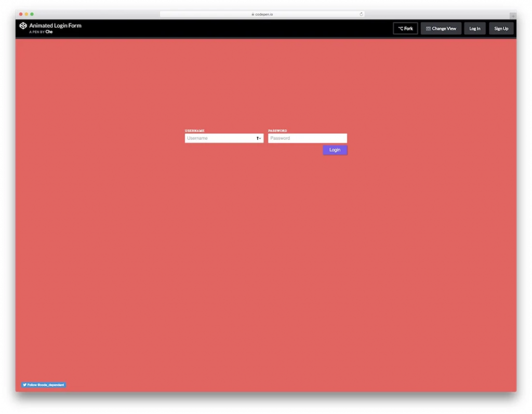Click the Animated Login Form title

click(55, 25)
